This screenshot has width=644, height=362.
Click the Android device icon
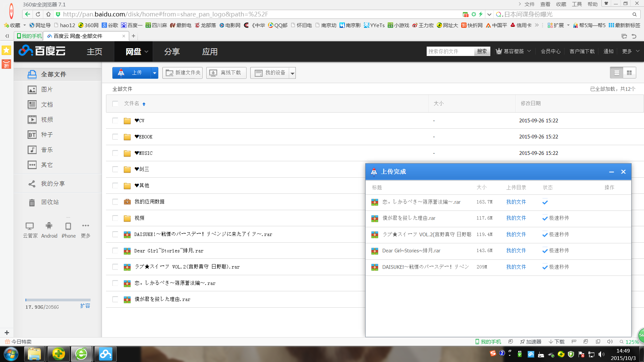49,226
